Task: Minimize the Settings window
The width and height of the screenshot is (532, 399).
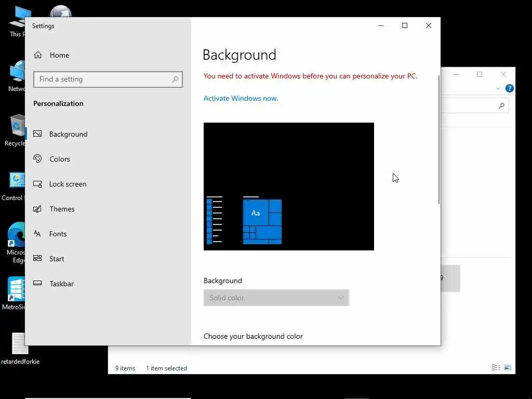Action: click(381, 26)
